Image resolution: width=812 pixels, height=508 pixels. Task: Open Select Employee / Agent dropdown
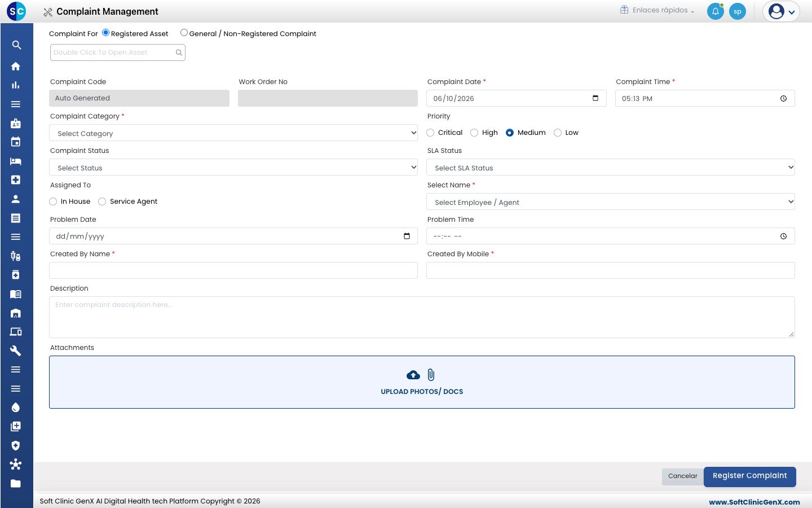click(x=611, y=202)
